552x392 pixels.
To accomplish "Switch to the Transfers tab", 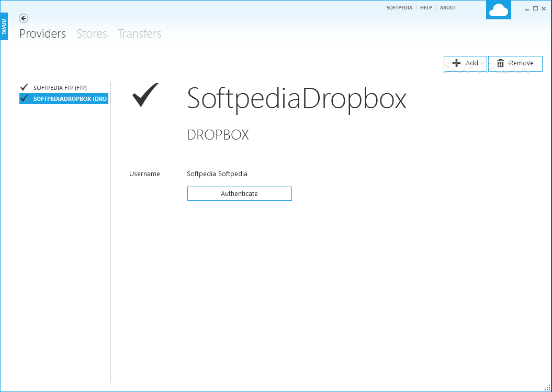I will point(140,34).
